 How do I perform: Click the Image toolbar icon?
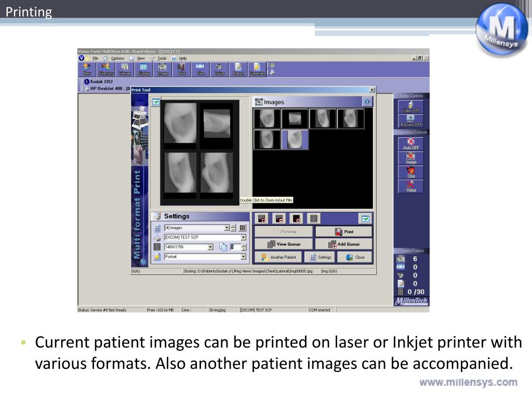pos(163,69)
